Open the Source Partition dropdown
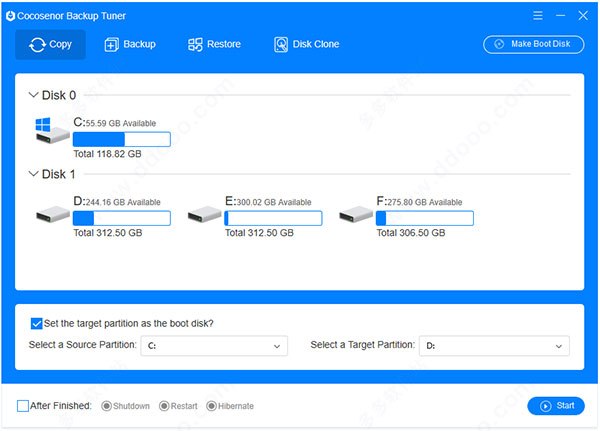Screen dimensions: 600x431 coord(214,346)
